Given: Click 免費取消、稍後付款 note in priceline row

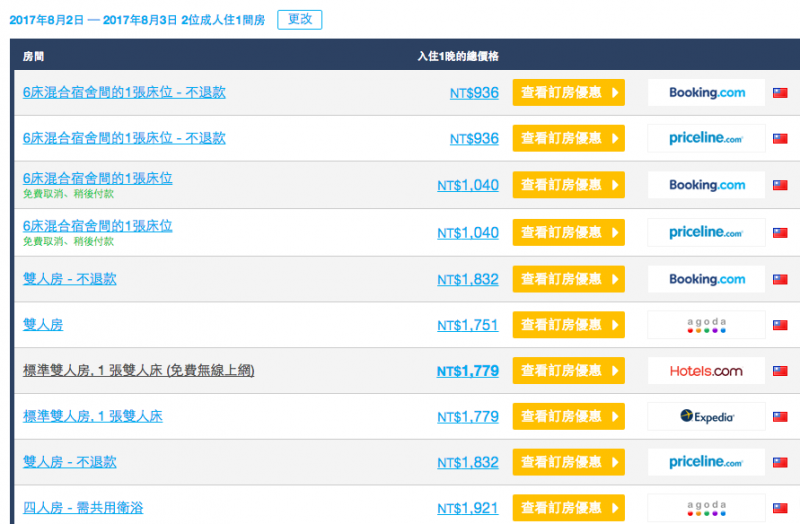Looking at the screenshot, I should (x=68, y=241).
